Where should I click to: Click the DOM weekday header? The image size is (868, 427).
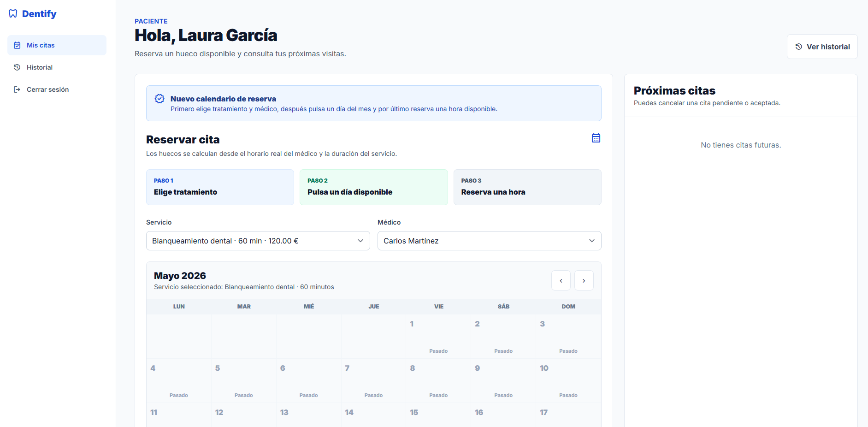pos(568,307)
